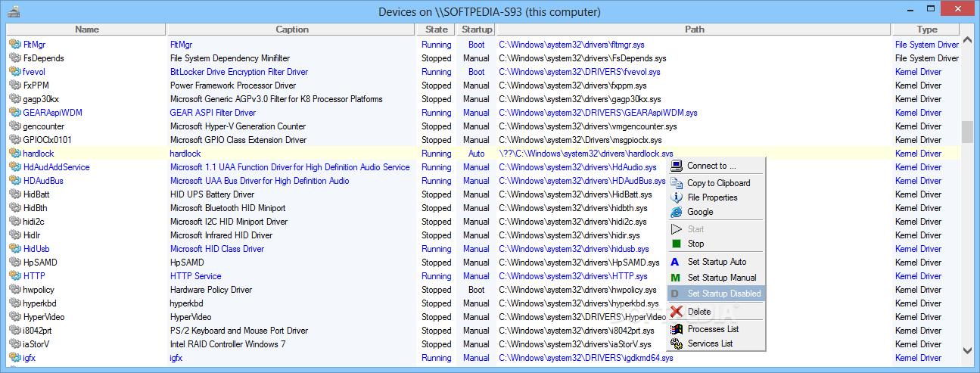This screenshot has width=980, height=373.
Task: Click the File Properties info icon
Action: (x=677, y=197)
